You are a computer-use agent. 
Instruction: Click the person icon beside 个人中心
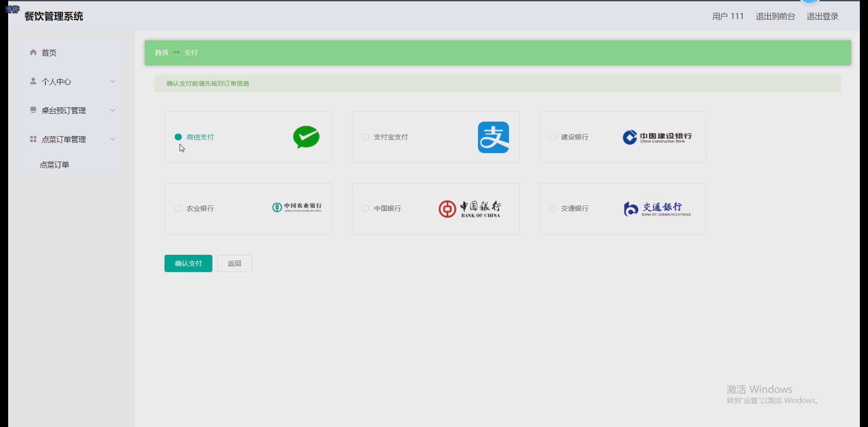33,81
